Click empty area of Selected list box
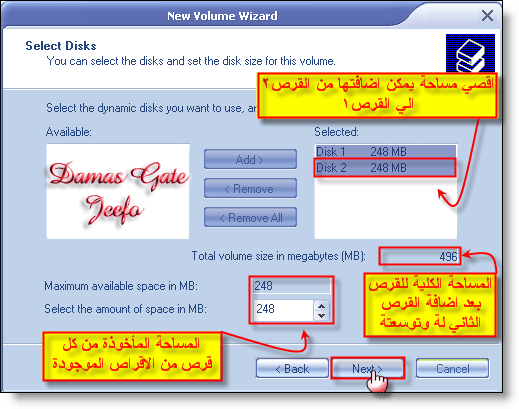This screenshot has height=409, width=519. tap(386, 208)
